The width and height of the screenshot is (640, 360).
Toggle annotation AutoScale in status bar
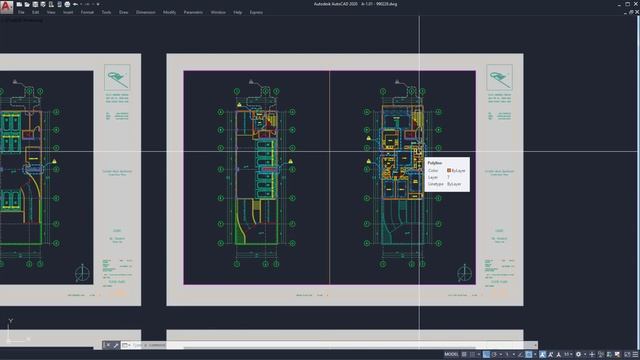pos(550,355)
